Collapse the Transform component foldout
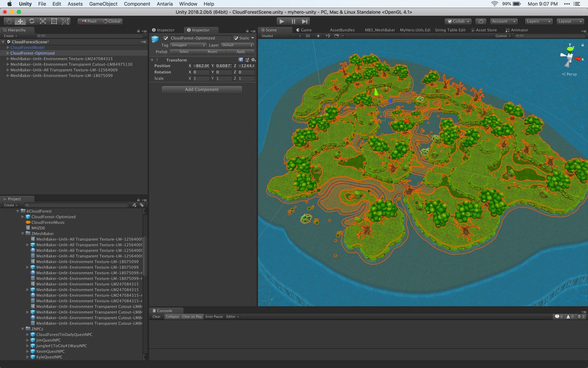This screenshot has height=368, width=588. click(152, 60)
